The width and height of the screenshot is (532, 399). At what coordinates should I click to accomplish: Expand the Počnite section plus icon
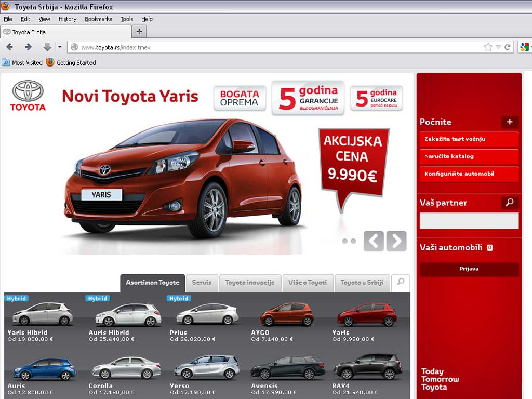(510, 122)
